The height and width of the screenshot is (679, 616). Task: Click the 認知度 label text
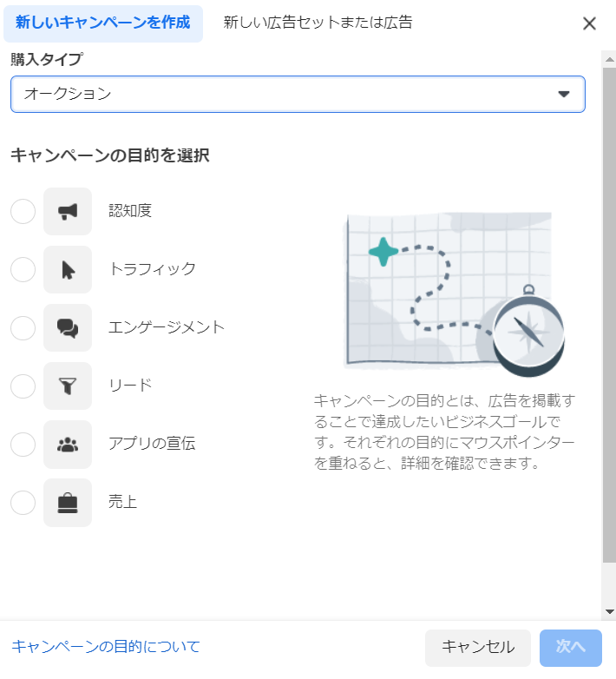(130, 211)
